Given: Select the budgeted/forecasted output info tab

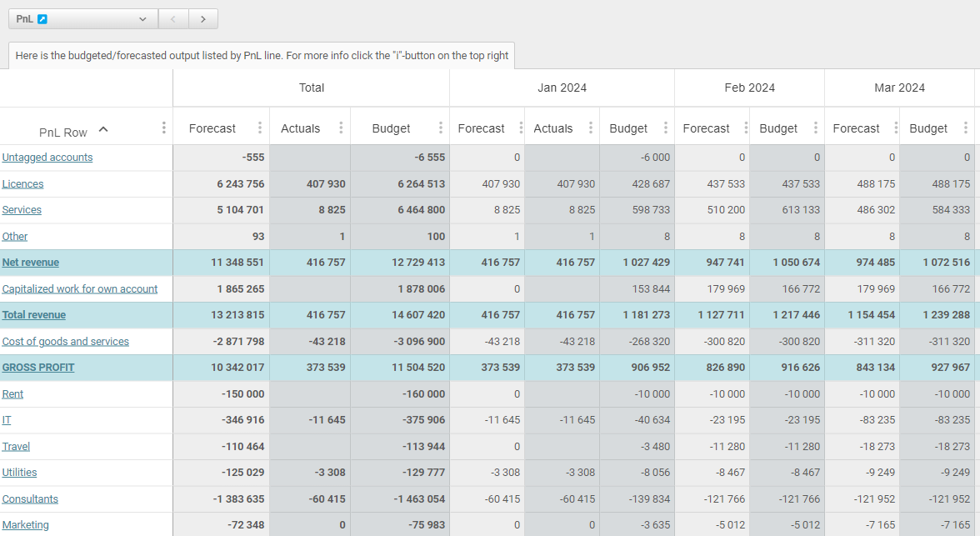Looking at the screenshot, I should [262, 56].
